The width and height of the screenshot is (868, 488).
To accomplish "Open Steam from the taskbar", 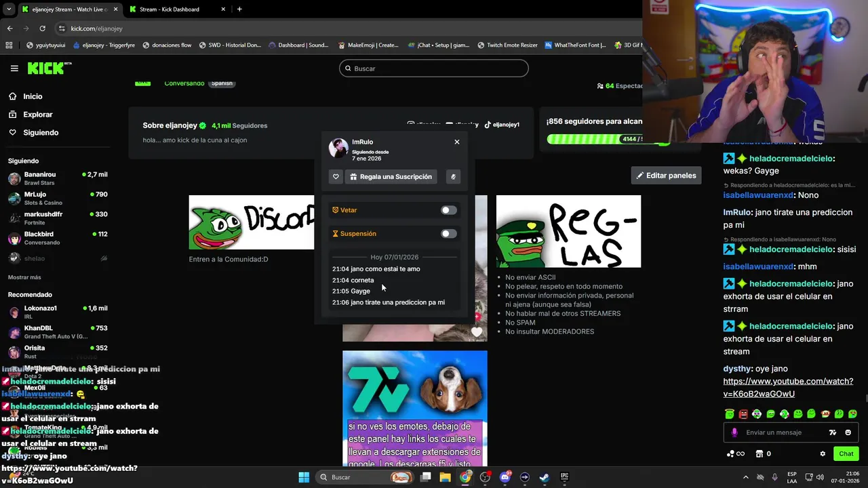I will click(544, 477).
